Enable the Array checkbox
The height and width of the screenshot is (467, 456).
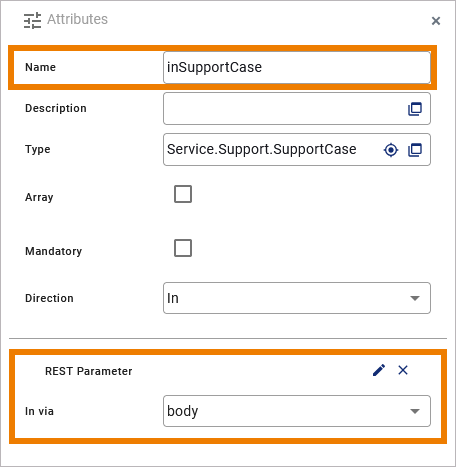tap(183, 194)
